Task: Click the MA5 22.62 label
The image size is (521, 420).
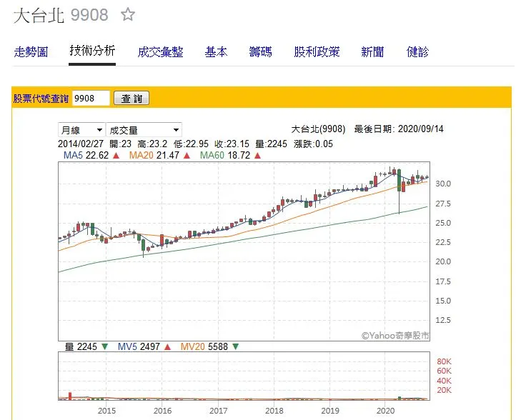Action: 86,156
